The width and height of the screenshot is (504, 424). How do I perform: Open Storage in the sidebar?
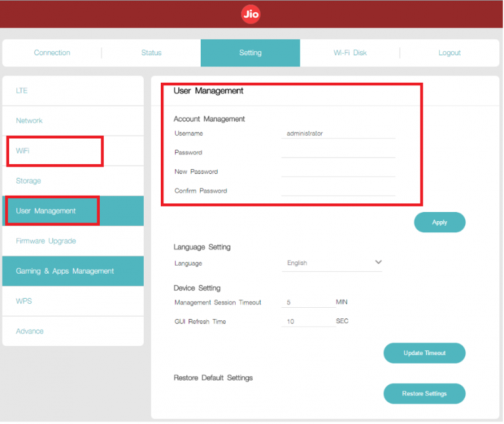click(73, 180)
